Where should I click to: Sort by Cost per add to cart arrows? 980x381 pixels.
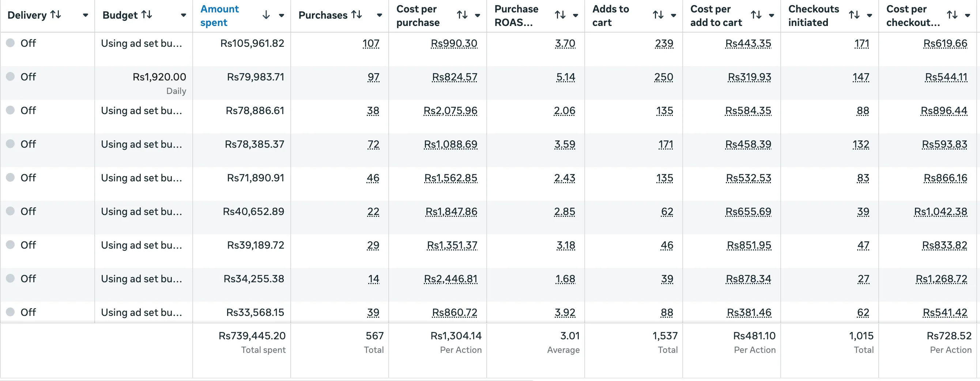(x=756, y=15)
